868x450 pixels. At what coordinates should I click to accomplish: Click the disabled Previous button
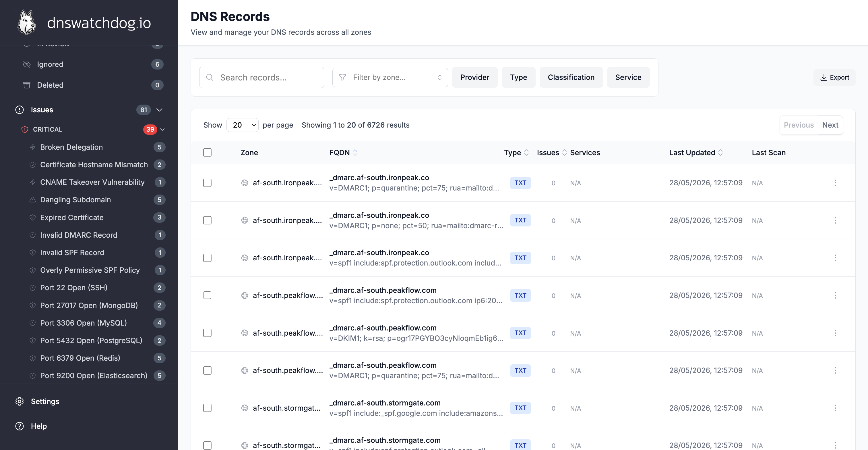pyautogui.click(x=799, y=125)
